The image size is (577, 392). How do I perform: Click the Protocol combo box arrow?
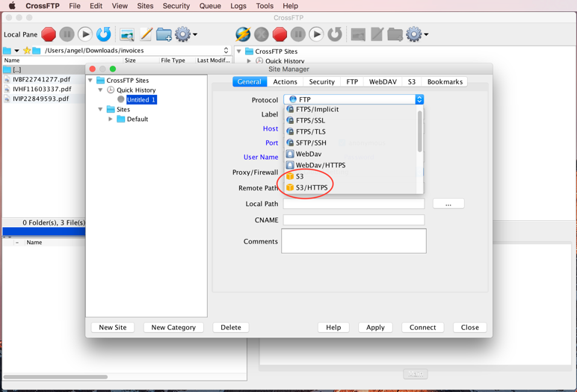419,99
